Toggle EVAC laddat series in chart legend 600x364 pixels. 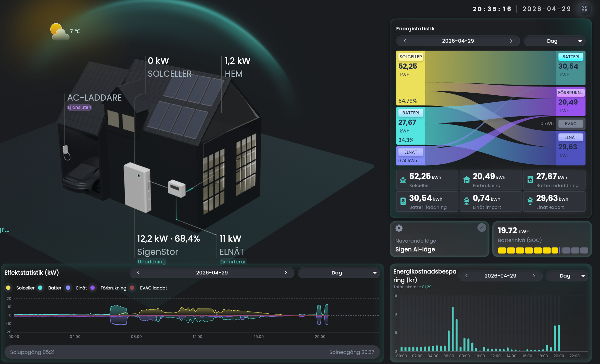click(x=148, y=288)
